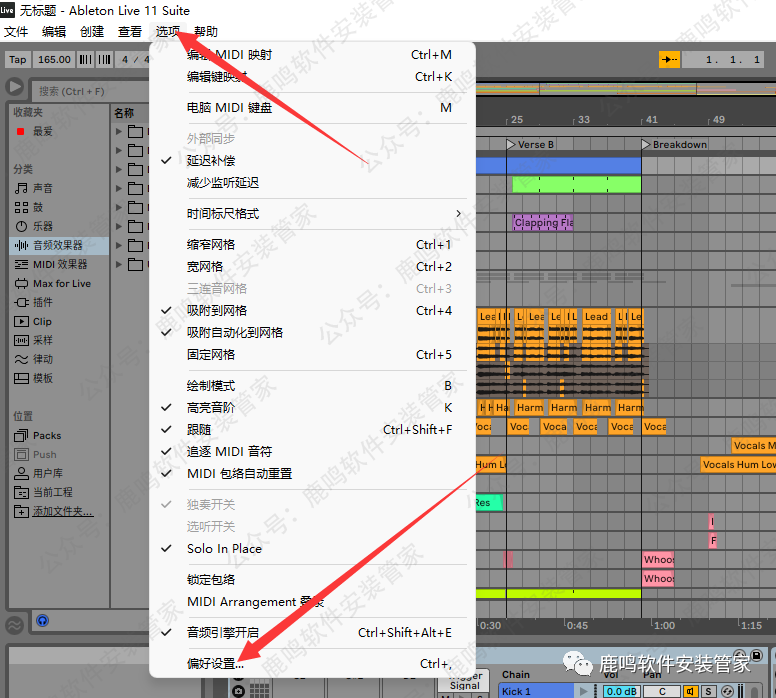The width and height of the screenshot is (776, 698).
Task: Expand 时间标尺格式 submenu arrow
Action: (459, 213)
